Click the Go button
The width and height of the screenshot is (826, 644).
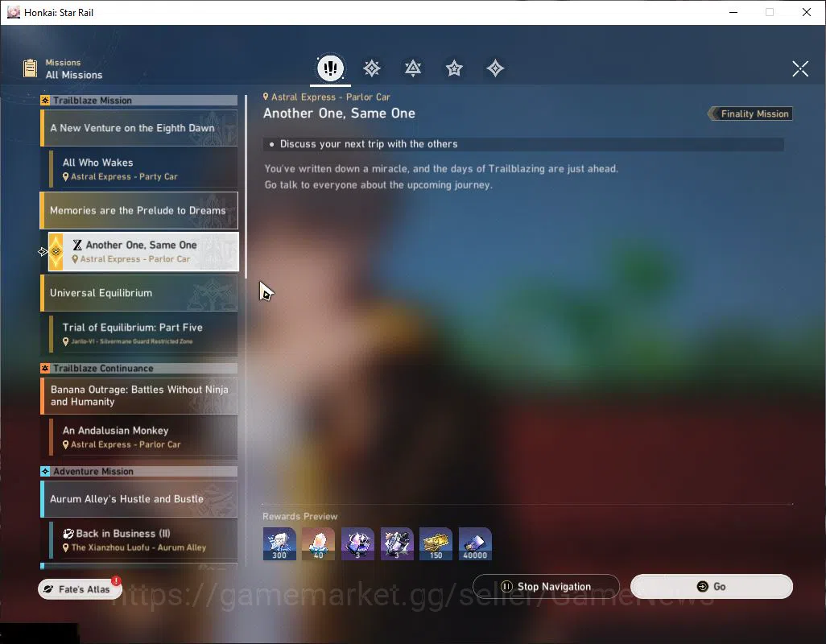coord(711,587)
